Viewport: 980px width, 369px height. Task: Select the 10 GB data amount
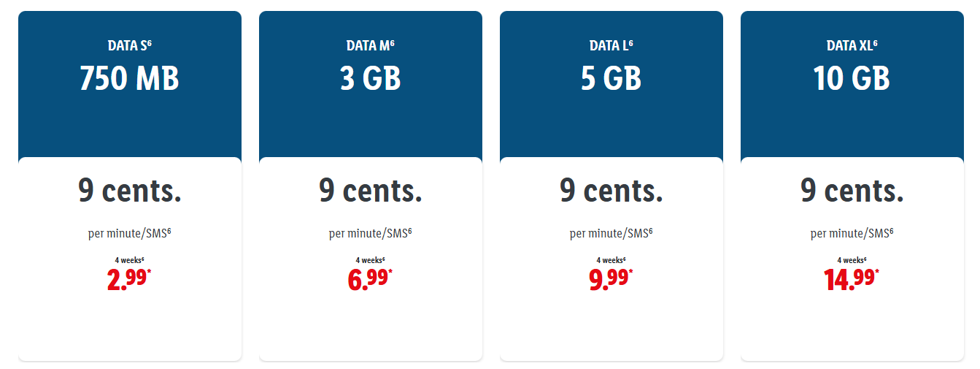[852, 78]
